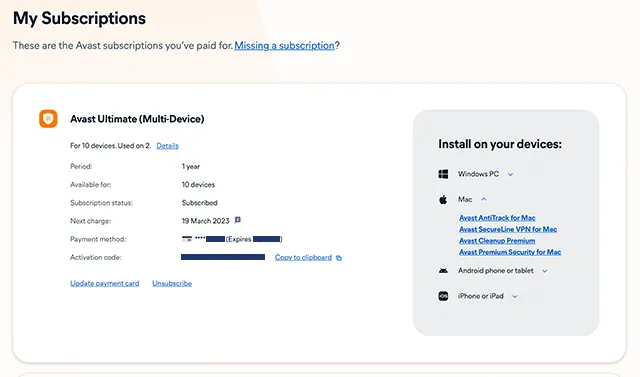
Task: Click the Windows PC label
Action: tap(478, 174)
